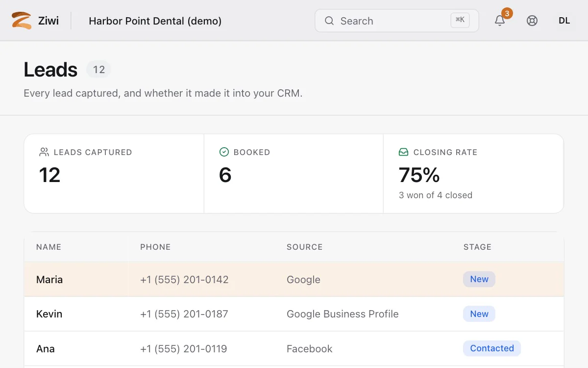
Task: Click the Facebook source cell
Action: click(310, 349)
